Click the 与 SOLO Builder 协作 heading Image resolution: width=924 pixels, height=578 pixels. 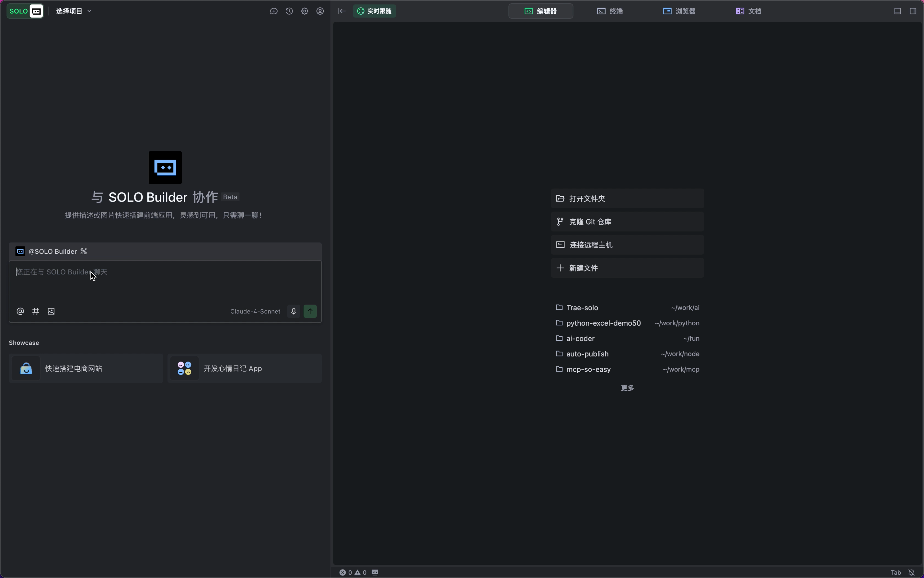pyautogui.click(x=155, y=197)
